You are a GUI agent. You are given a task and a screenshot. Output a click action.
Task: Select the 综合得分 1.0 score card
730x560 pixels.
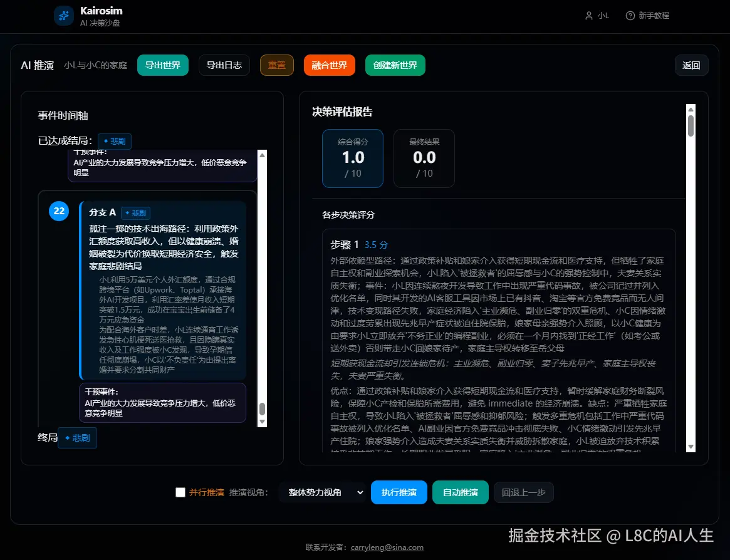click(353, 158)
